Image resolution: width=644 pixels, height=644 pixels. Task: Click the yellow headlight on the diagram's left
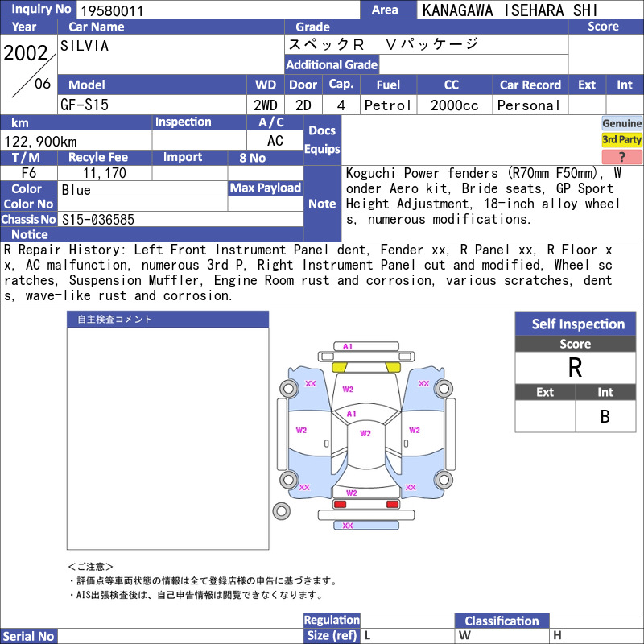click(x=339, y=367)
